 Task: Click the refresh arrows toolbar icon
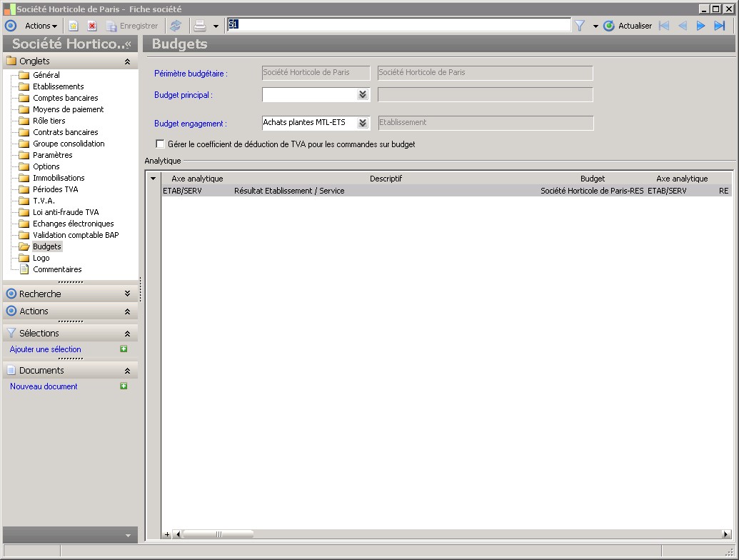[x=176, y=26]
